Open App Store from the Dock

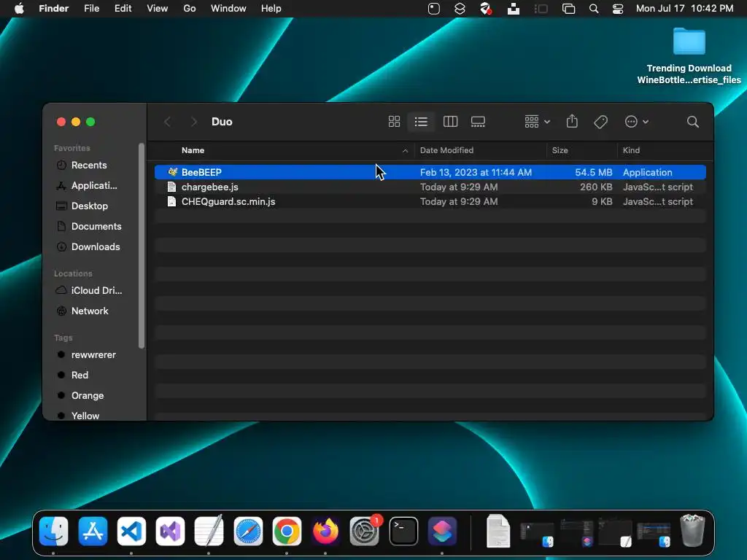pyautogui.click(x=93, y=531)
